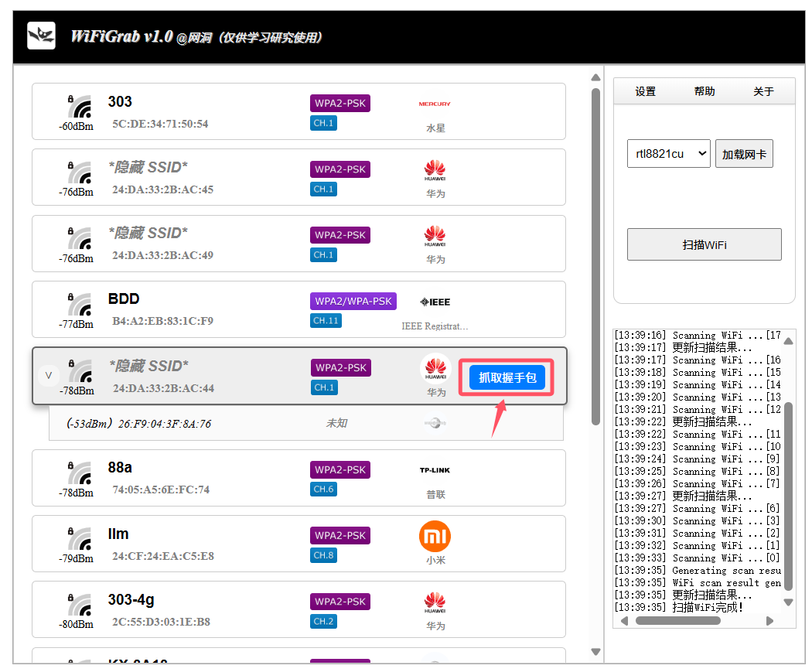
Task: Click the Mercury vendor logo for 303
Action: [x=435, y=104]
